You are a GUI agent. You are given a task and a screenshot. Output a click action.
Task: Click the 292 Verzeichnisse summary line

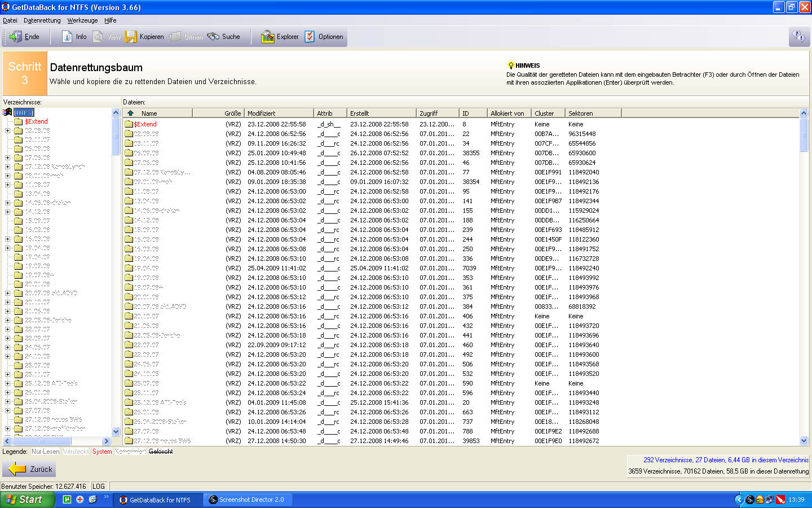(726, 460)
